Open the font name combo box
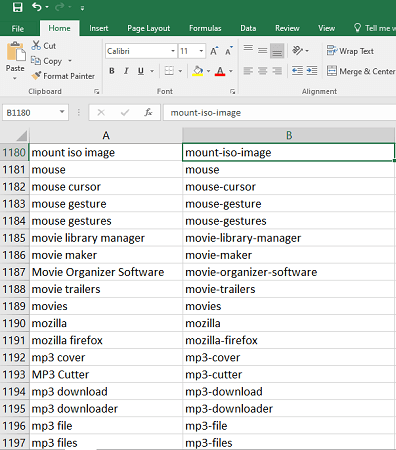 141,51
